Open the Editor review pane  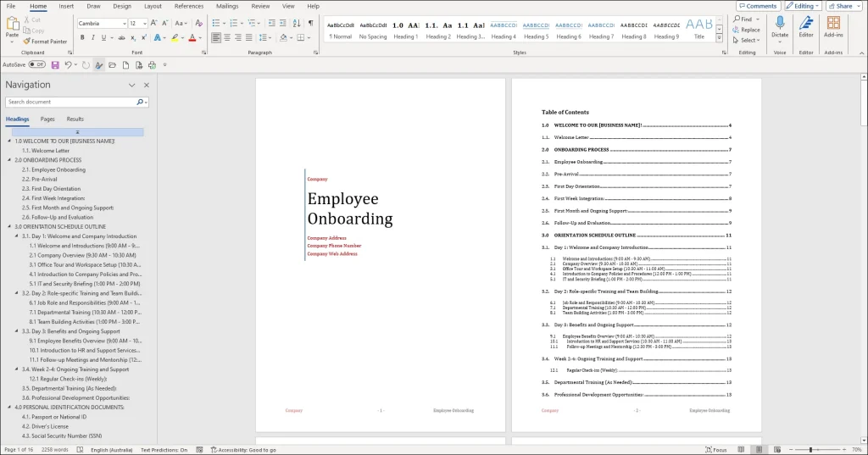pyautogui.click(x=805, y=27)
